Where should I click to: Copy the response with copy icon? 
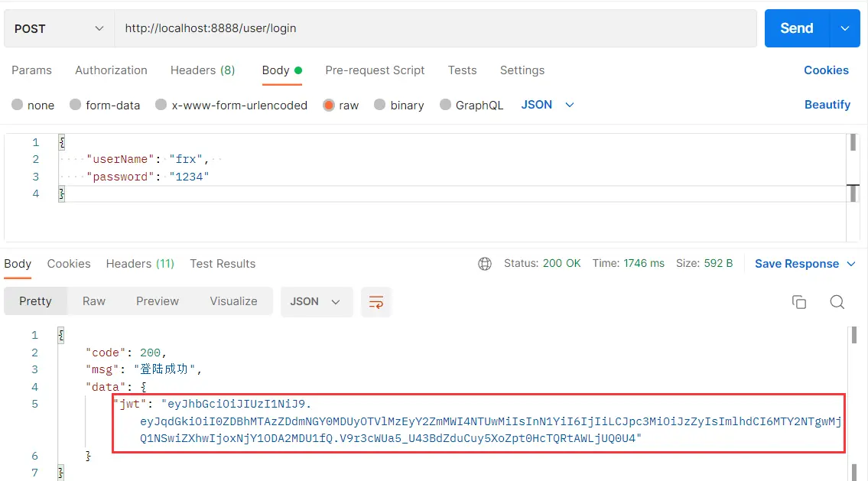(799, 302)
